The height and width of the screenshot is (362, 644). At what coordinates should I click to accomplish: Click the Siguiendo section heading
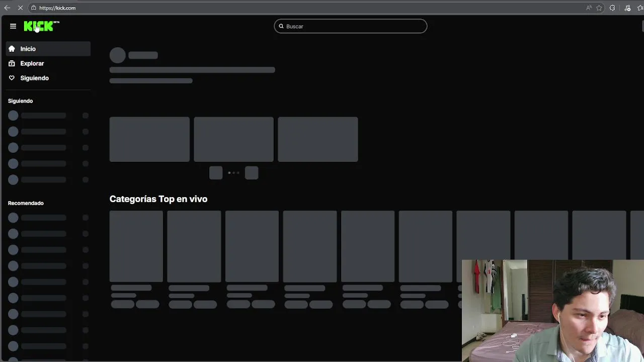20,101
